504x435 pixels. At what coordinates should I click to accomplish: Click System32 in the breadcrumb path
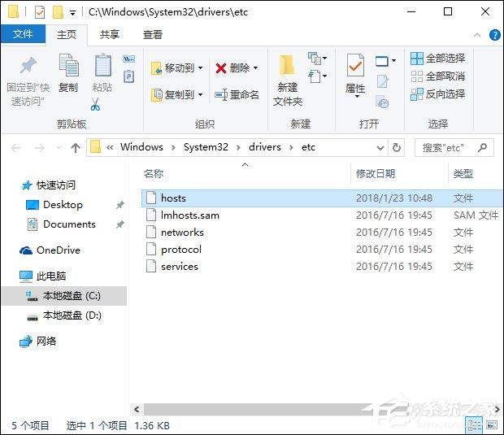click(206, 147)
